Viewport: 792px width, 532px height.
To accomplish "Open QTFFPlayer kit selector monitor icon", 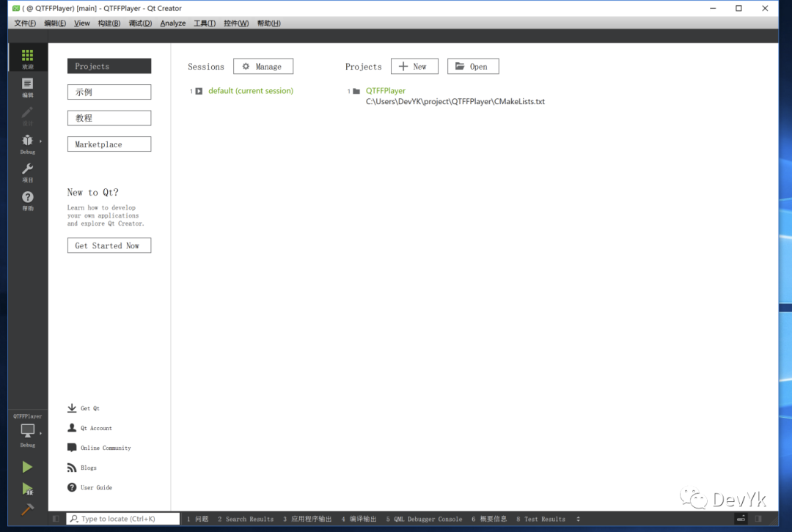I will (27, 431).
